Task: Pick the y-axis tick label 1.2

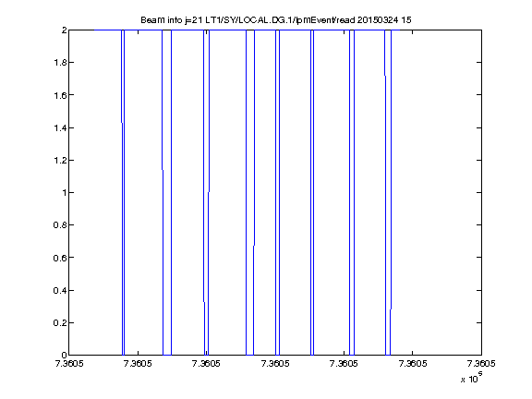Action: point(60,160)
